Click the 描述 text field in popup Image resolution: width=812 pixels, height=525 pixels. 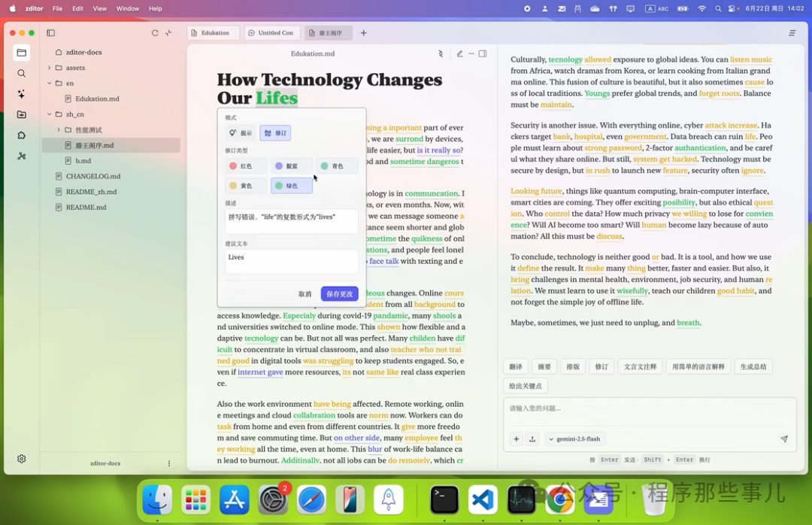(x=292, y=221)
